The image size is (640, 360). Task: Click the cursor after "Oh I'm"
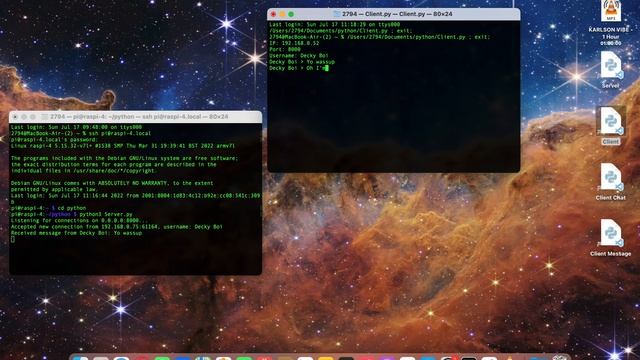click(x=327, y=68)
